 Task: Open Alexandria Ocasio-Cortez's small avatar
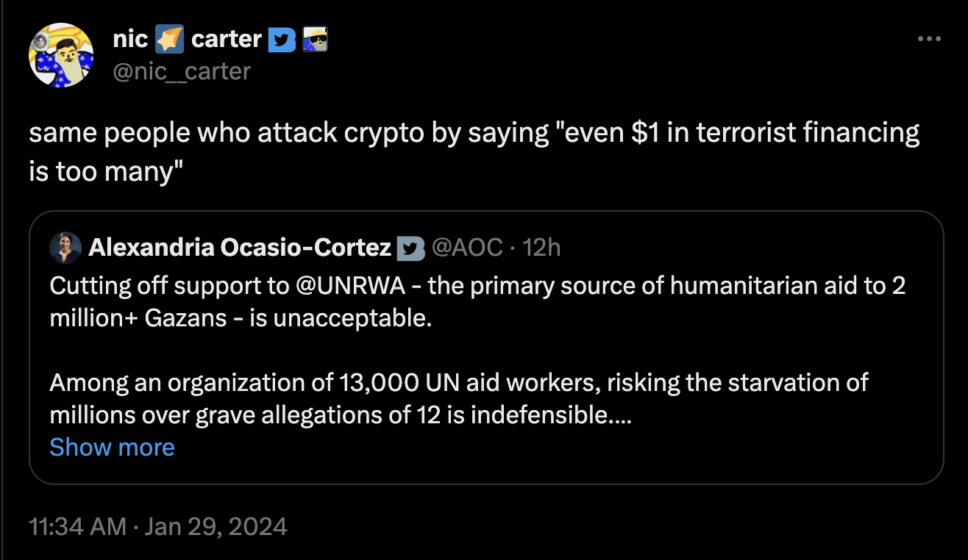point(65,248)
